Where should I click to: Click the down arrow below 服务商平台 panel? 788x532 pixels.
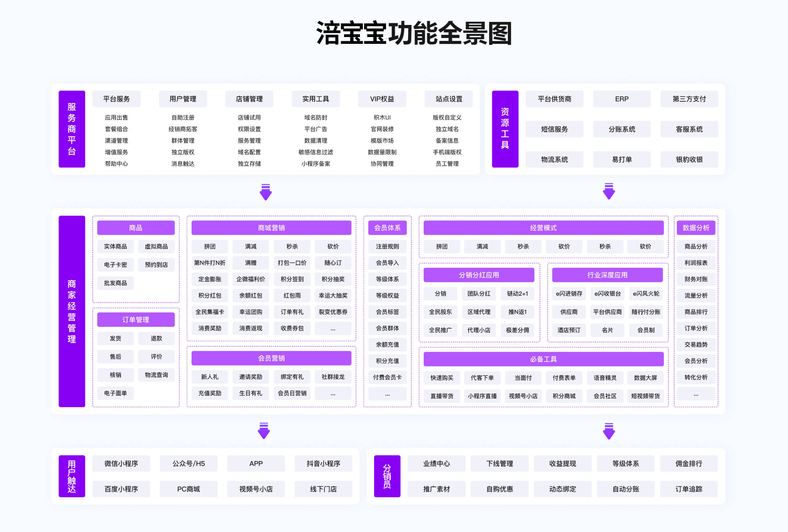click(x=265, y=192)
